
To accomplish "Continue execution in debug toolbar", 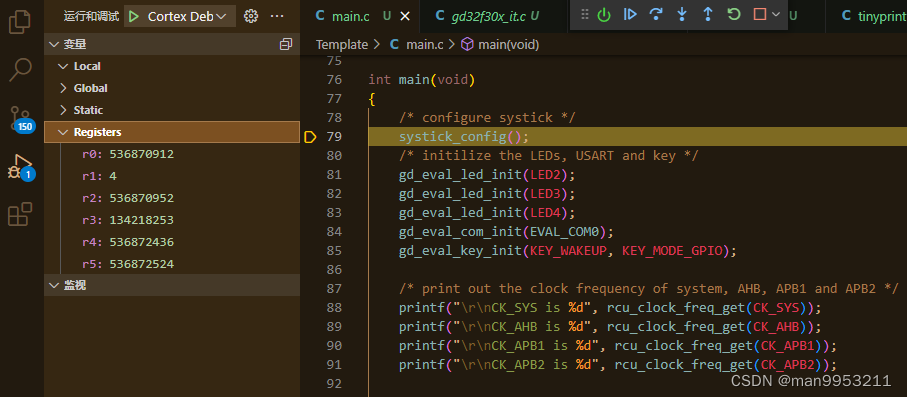I will [630, 14].
